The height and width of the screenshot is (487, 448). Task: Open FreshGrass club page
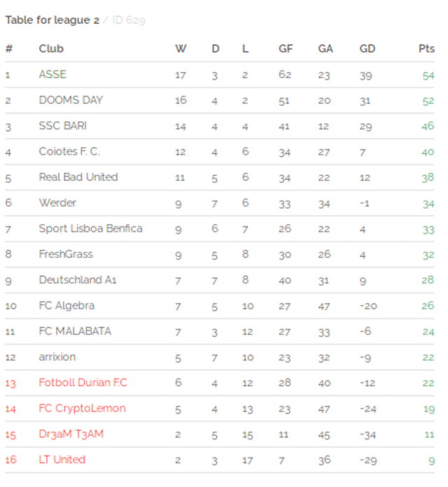(x=66, y=254)
